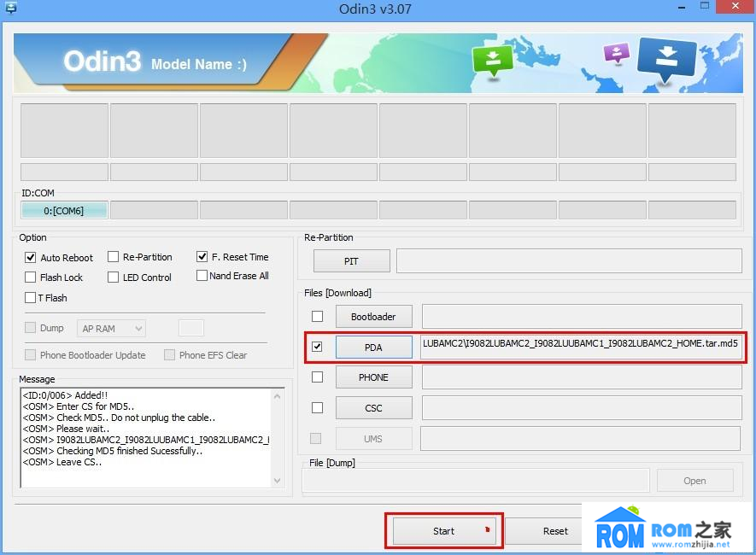The width and height of the screenshot is (756, 555).
Task: Select the 0:[COM6] port slot
Action: point(64,211)
